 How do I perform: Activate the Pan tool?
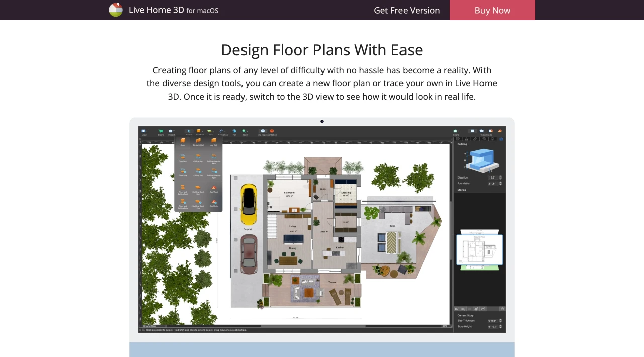[x=234, y=131]
